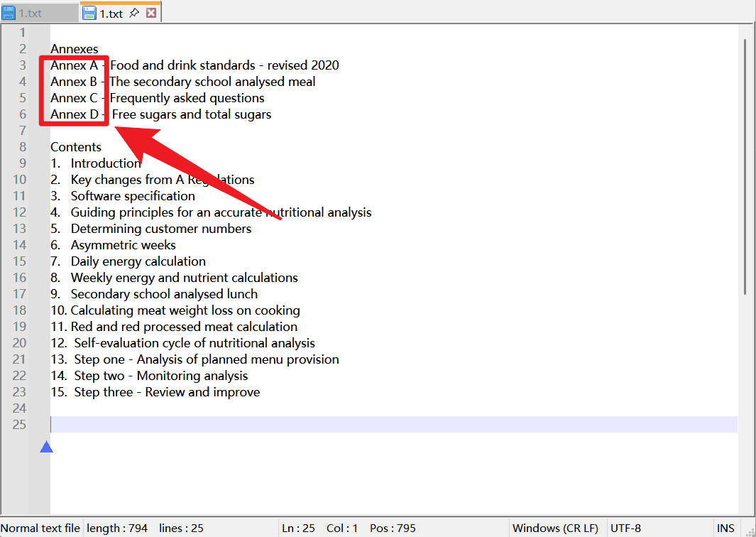Click 'Step two - Monitoring analysis' line
This screenshot has width=756, height=537.
coord(161,376)
